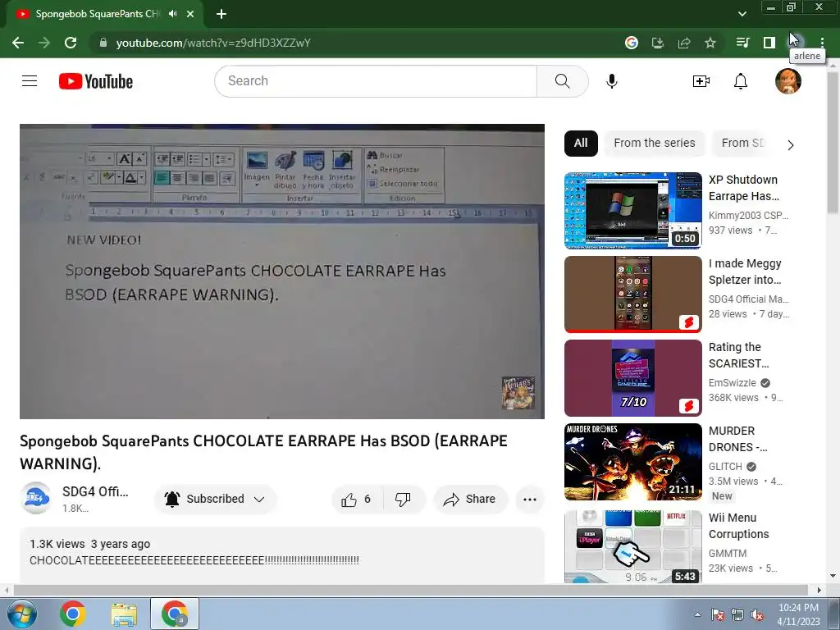
Task: Click the Google icon in address bar
Action: pyautogui.click(x=632, y=43)
